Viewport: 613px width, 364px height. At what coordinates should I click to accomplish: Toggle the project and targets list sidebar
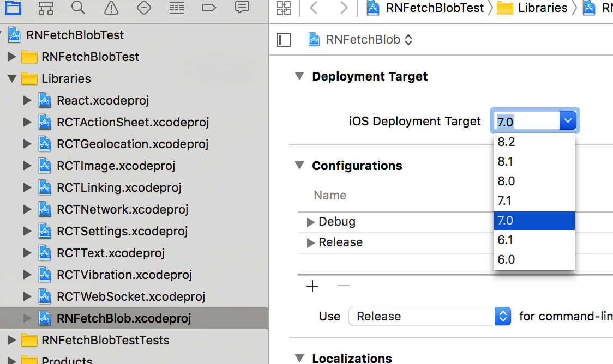click(284, 39)
